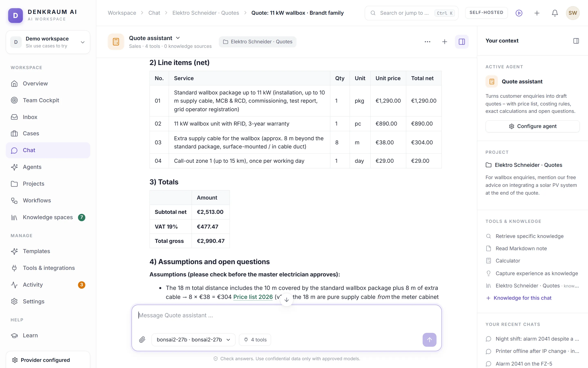Open Knowledge spaces
This screenshot has width=588, height=368.
pos(48,217)
